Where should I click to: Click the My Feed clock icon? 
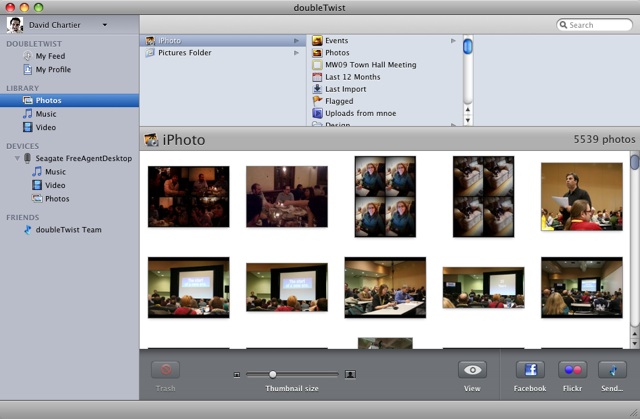[x=27, y=56]
